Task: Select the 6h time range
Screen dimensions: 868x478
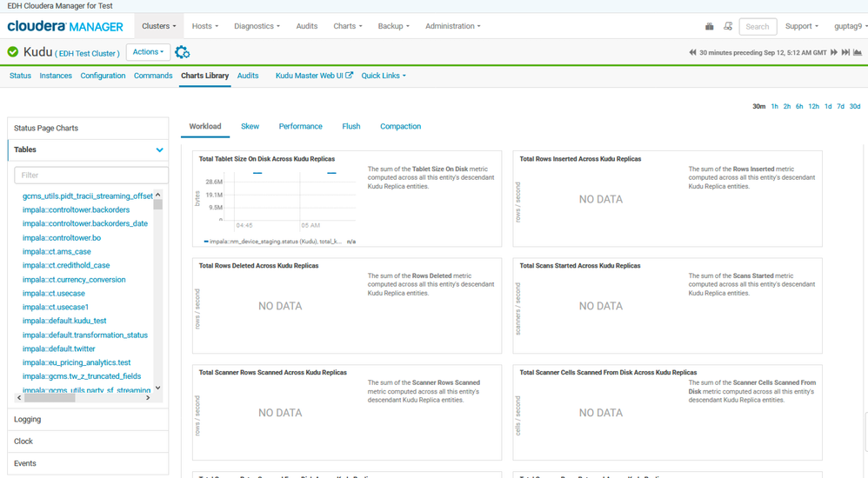Action: point(799,106)
